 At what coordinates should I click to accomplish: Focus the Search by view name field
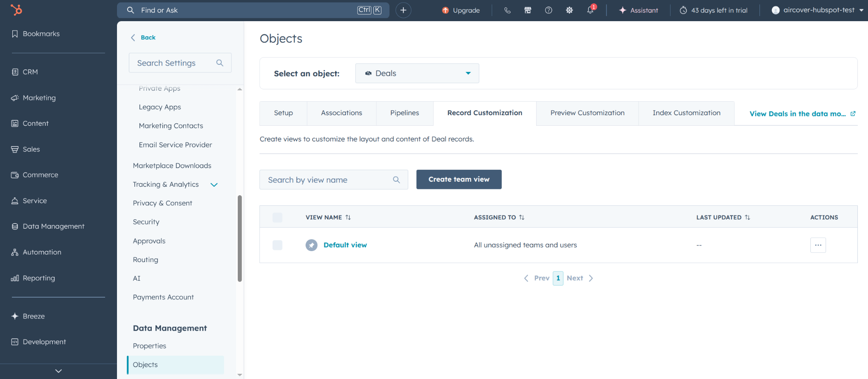[x=334, y=180]
